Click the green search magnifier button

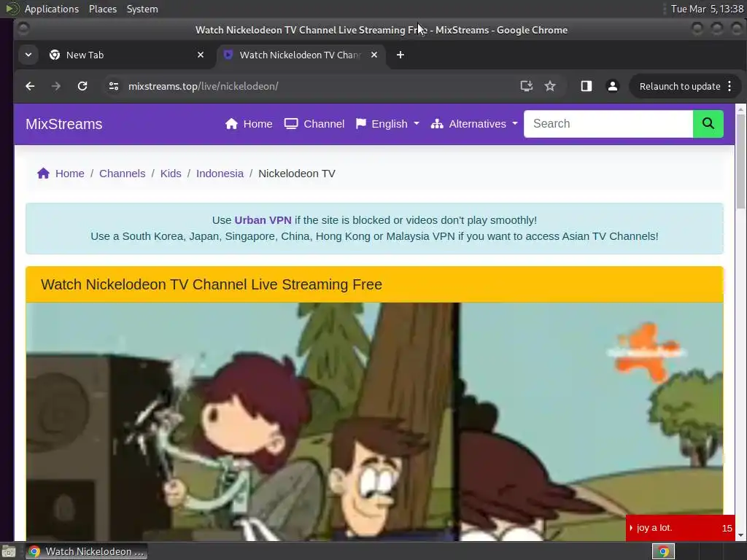click(x=708, y=124)
